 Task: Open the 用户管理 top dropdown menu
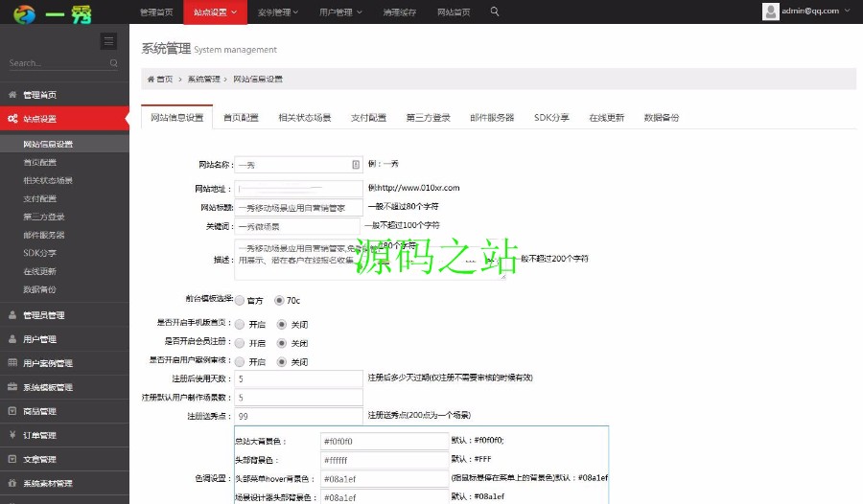[340, 12]
